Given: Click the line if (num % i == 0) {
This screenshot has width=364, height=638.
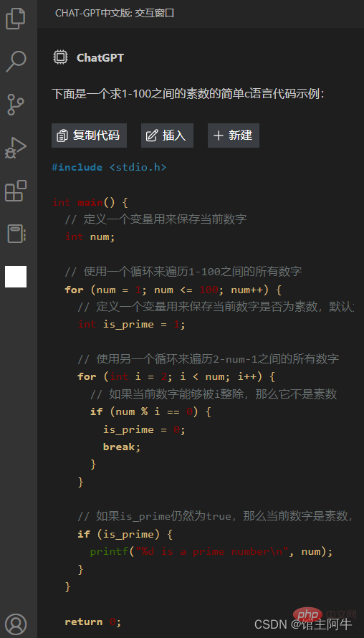Looking at the screenshot, I should point(151,411).
